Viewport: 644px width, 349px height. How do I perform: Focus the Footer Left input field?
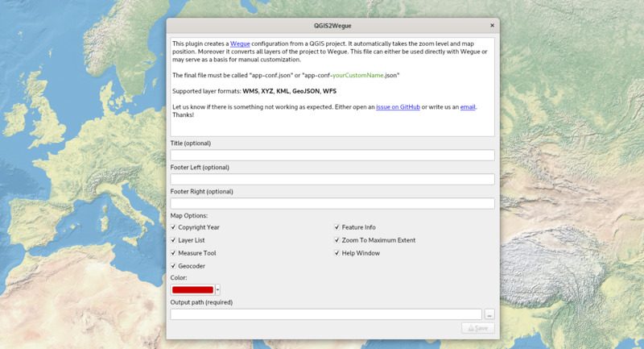pos(332,179)
